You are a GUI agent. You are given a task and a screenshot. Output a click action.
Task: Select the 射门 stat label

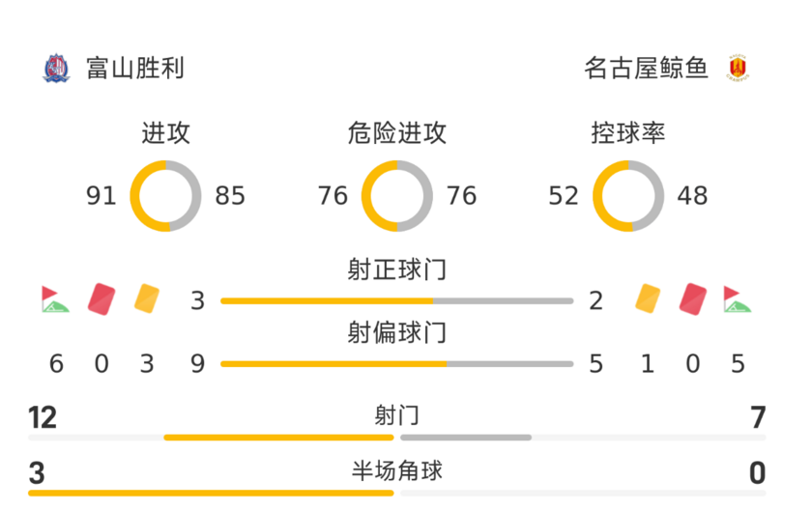(x=397, y=416)
